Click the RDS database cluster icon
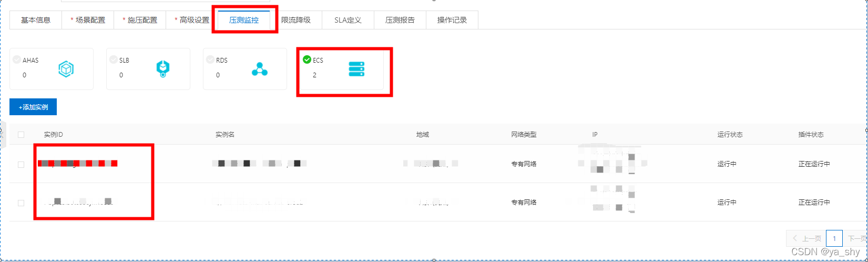Viewport: 868px width, 262px height. [260, 69]
